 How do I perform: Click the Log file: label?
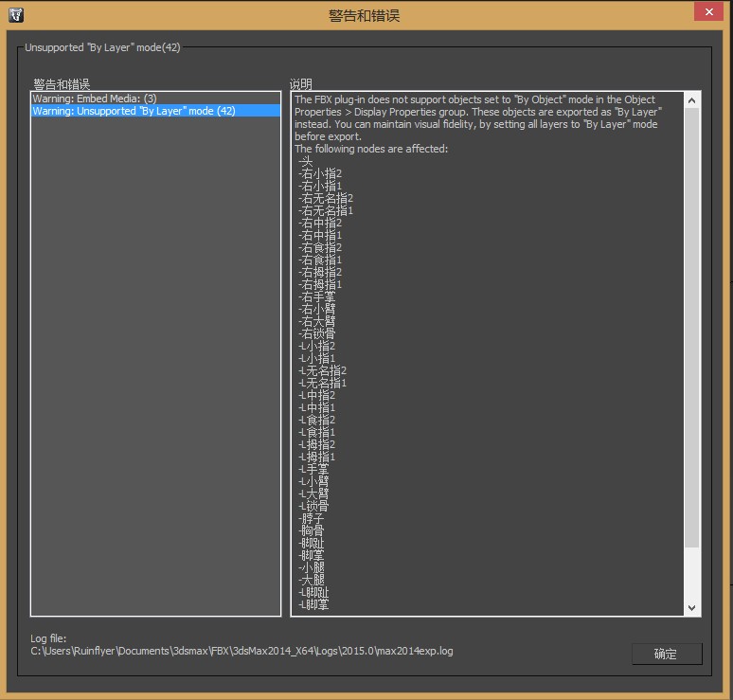click(48, 638)
